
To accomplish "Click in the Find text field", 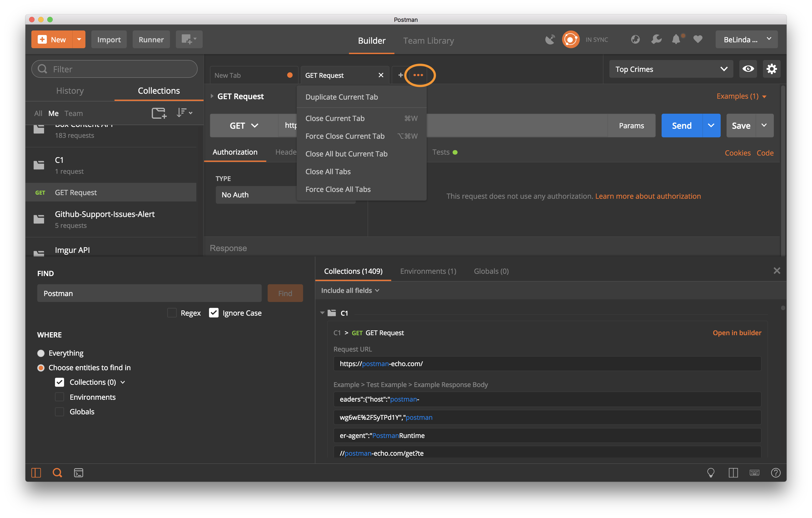I will 149,293.
